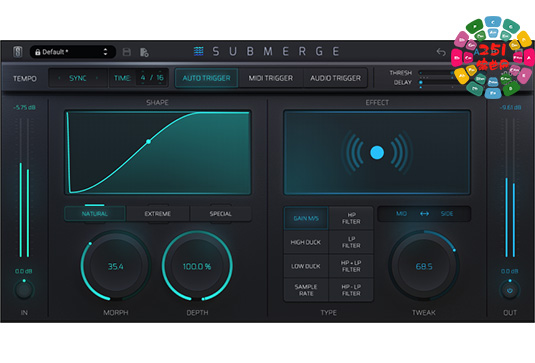This screenshot has width=535, height=363.
Task: Click the blue dot in Effect display
Action: click(x=377, y=153)
